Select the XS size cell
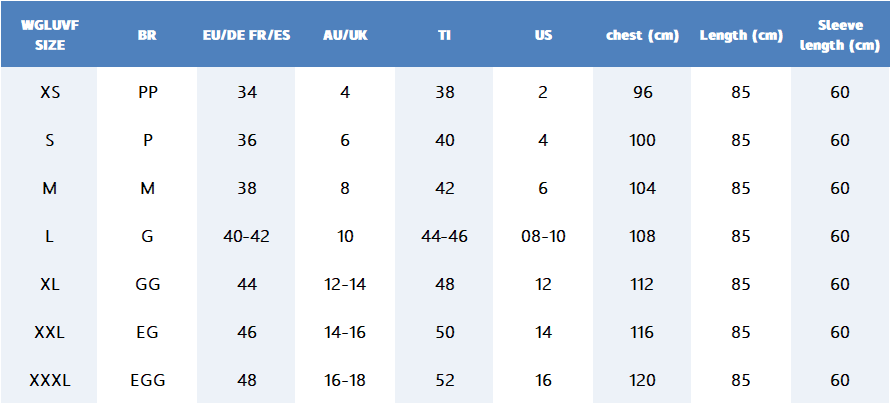 coord(50,93)
